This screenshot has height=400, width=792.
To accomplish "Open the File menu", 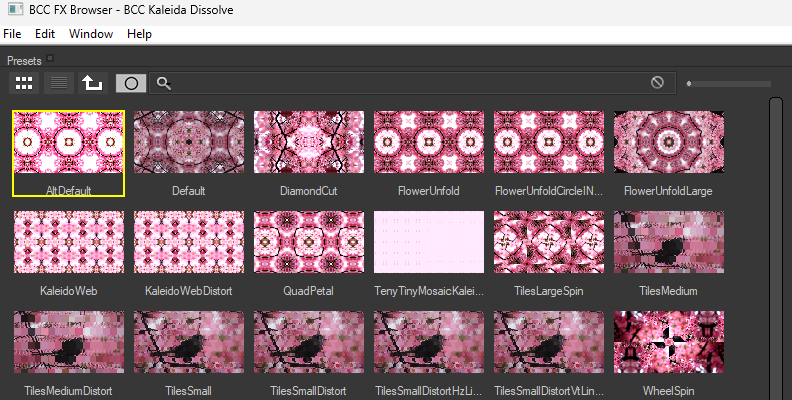I will pyautogui.click(x=12, y=34).
